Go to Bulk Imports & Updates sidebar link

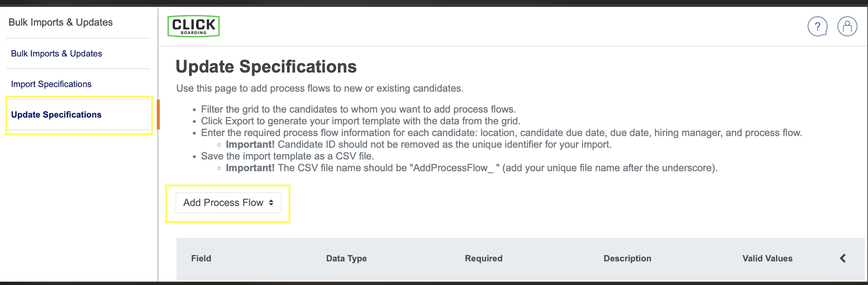click(x=56, y=54)
